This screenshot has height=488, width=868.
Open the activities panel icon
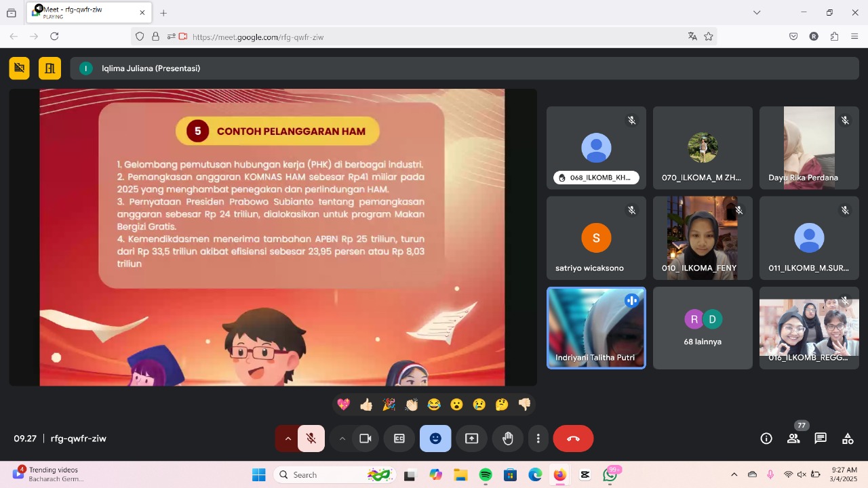848,439
